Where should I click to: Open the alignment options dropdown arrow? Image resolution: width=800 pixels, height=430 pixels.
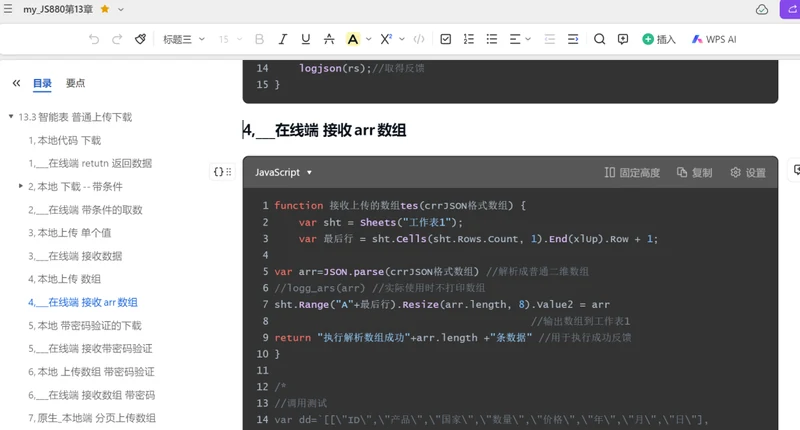528,39
